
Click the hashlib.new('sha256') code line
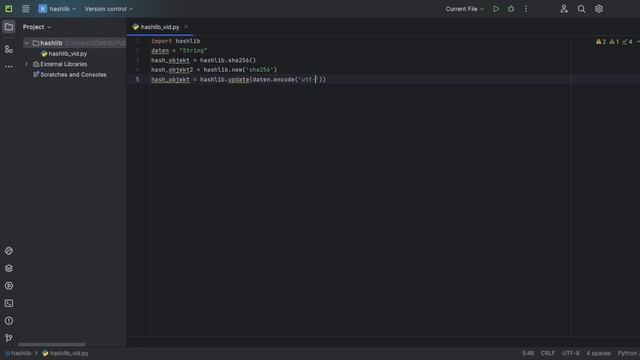click(214, 70)
